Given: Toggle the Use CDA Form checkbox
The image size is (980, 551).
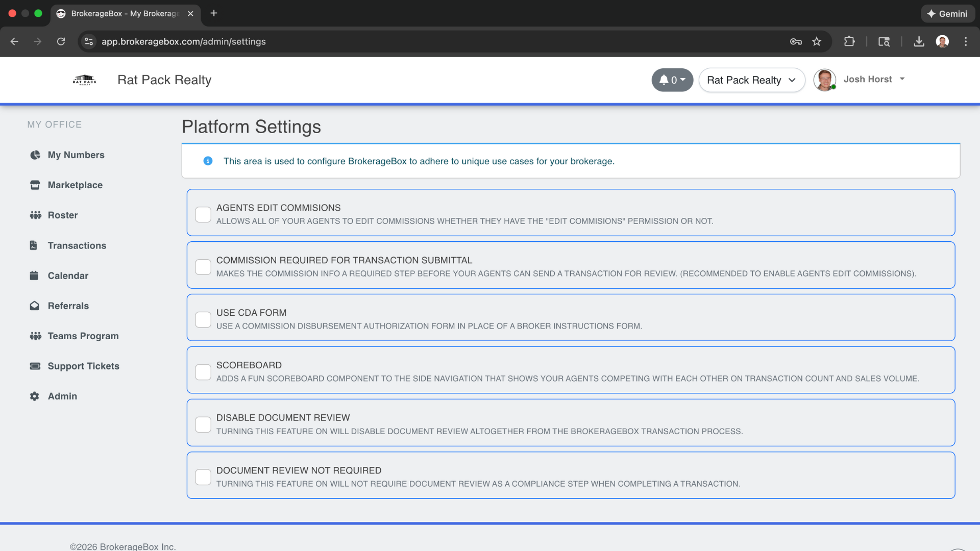Looking at the screenshot, I should (203, 319).
